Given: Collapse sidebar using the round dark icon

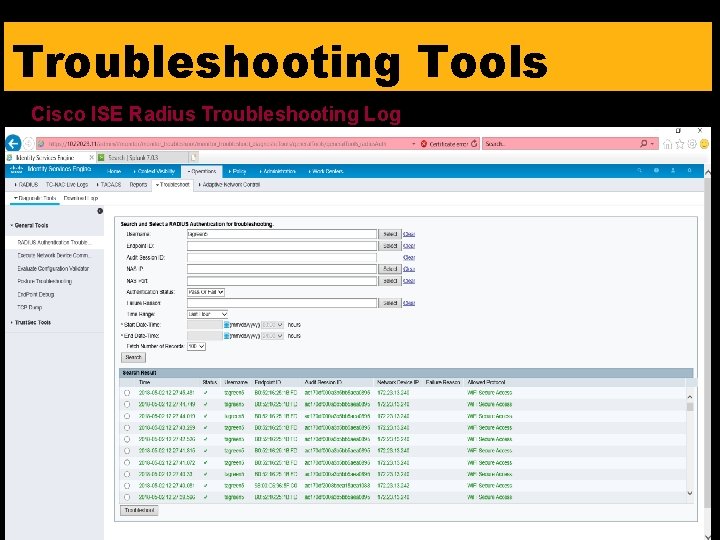Looking at the screenshot, I should tap(100, 211).
